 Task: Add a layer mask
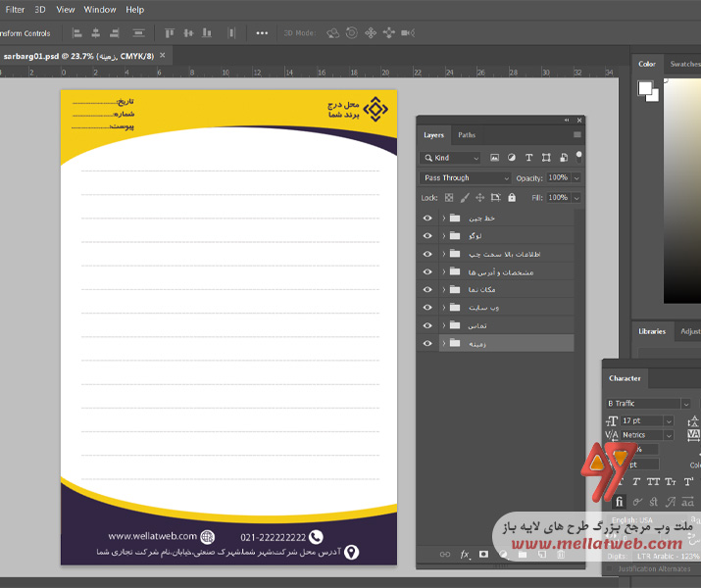click(x=483, y=555)
